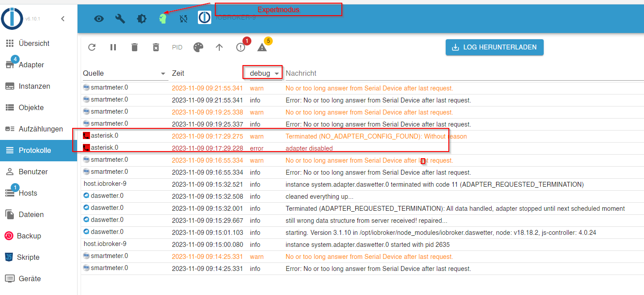This screenshot has width=644, height=295.
Task: Open the wrench settings icon
Action: (x=120, y=19)
